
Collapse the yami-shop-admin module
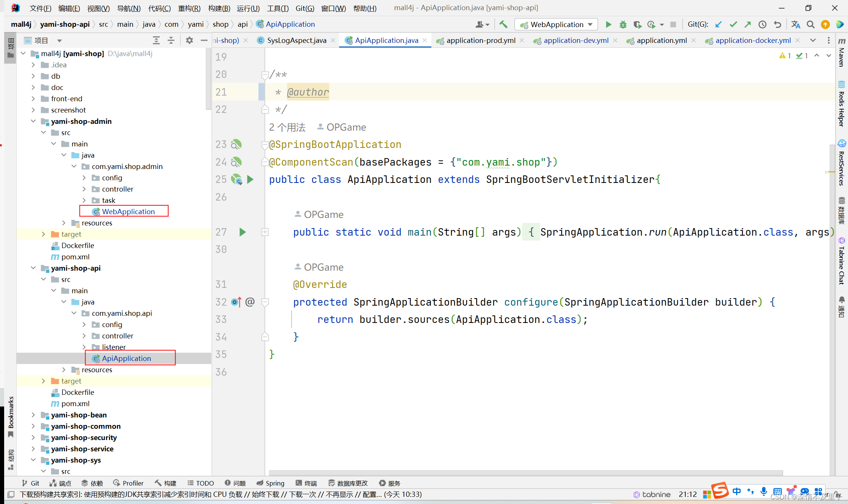click(33, 121)
